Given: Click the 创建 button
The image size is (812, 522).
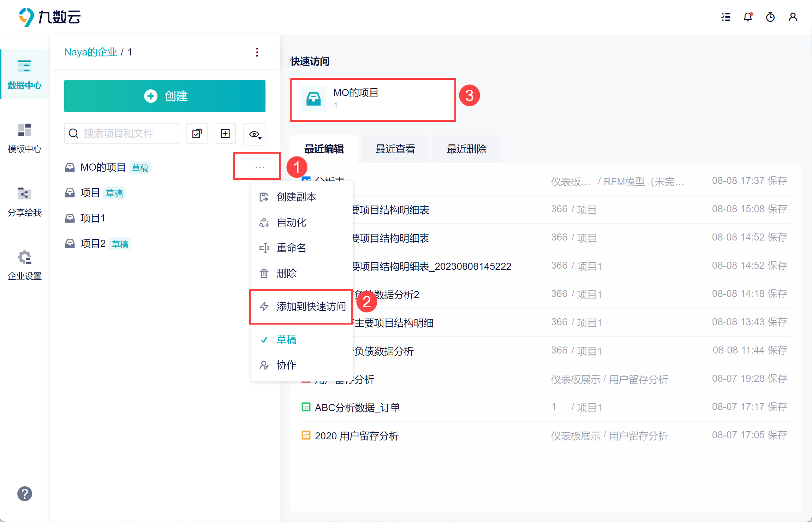Looking at the screenshot, I should pos(165,96).
